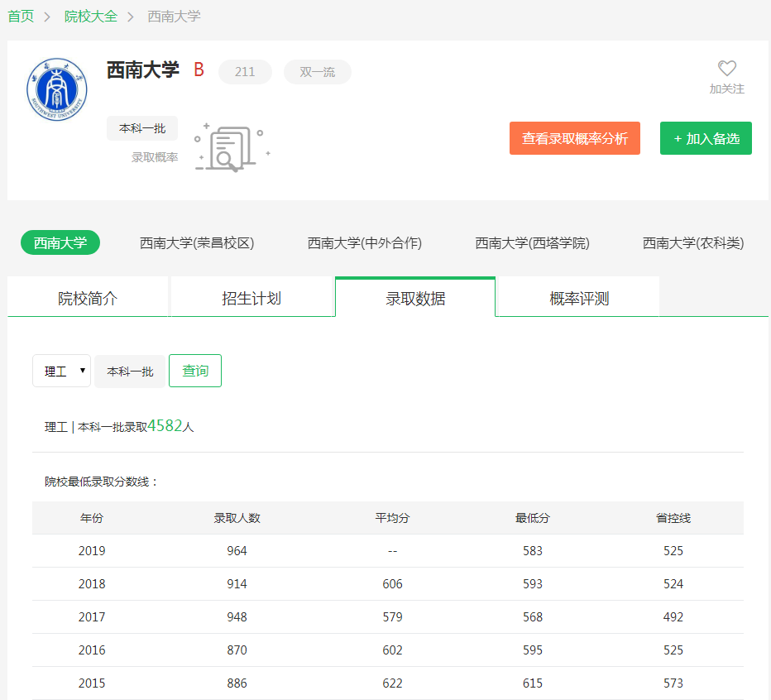Switch to 招生计划 tab
Image resolution: width=771 pixels, height=700 pixels.
point(251,298)
